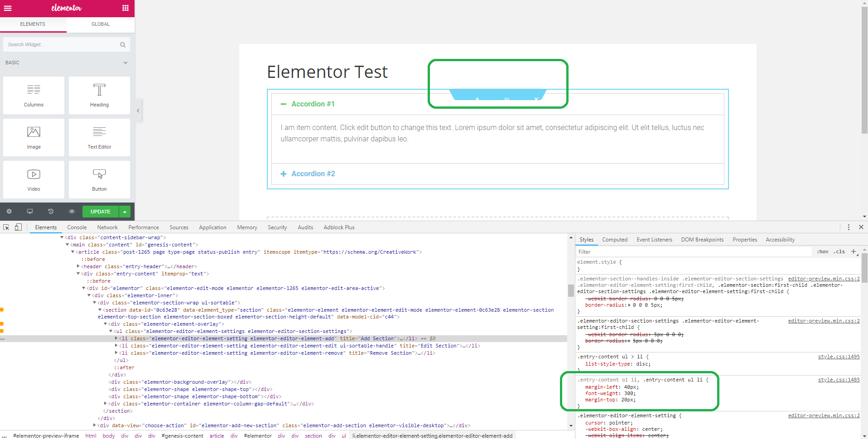
Task: Select the Columns widget
Action: point(34,95)
